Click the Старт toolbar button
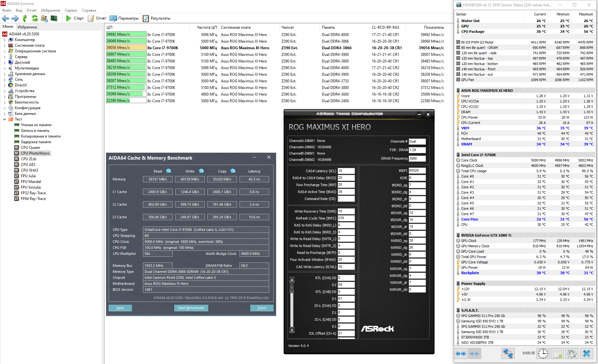The height and width of the screenshot is (364, 598). pos(75,18)
